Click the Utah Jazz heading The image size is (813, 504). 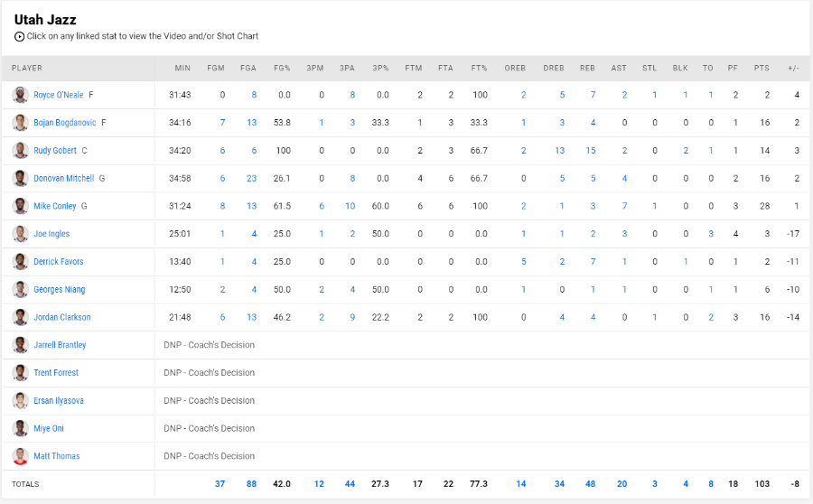click(x=45, y=20)
